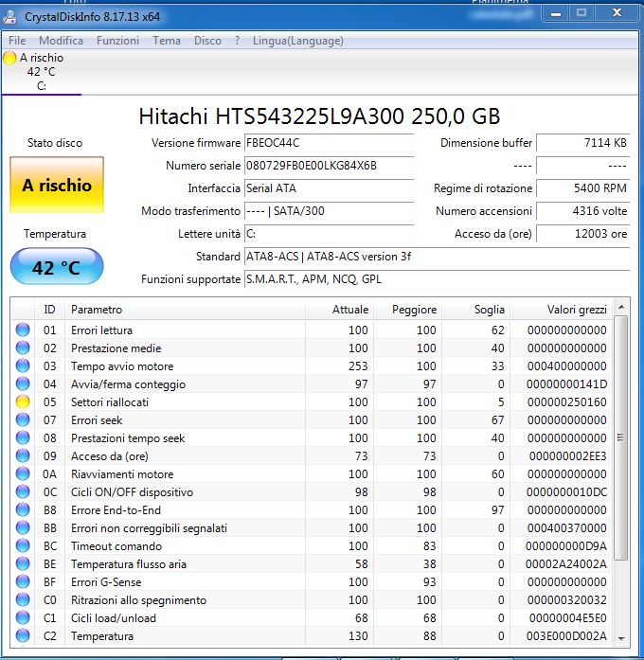The width and height of the screenshot is (644, 660).
Task: Click the Valori grezzi column header
Action: click(x=562, y=310)
